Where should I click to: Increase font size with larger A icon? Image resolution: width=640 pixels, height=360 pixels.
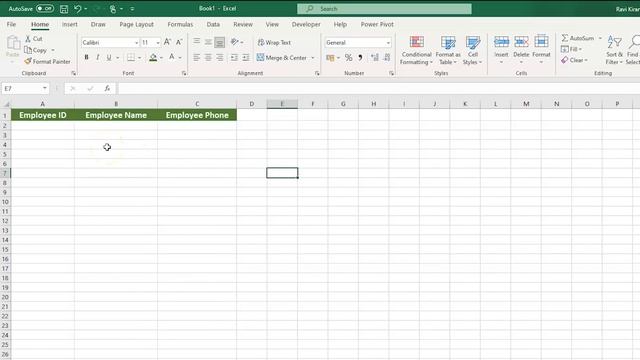[167, 42]
